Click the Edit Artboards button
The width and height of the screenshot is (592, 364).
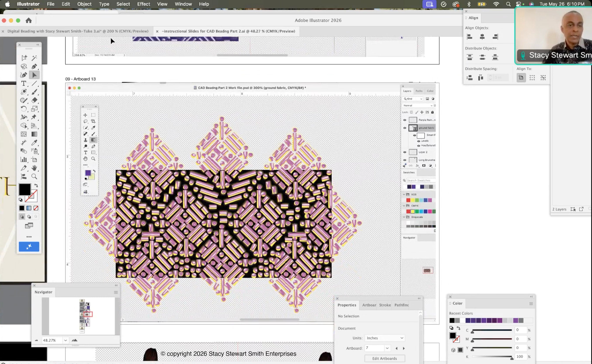pos(385,359)
